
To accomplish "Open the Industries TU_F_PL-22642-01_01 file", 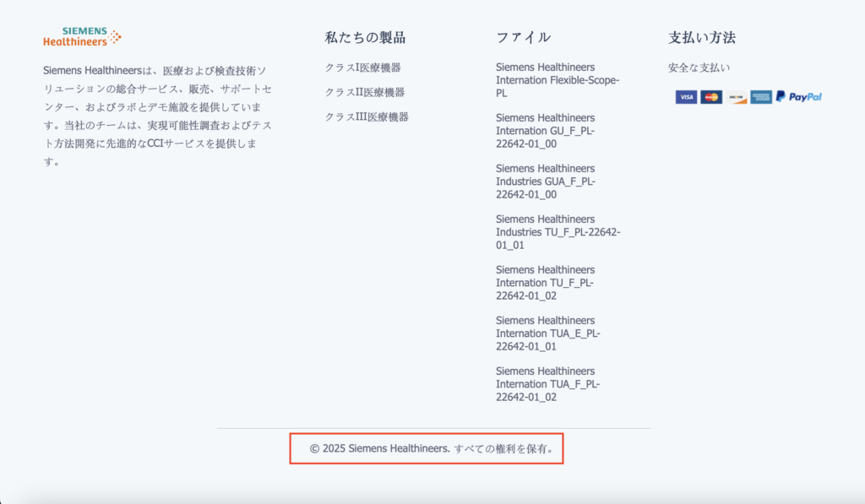I will [x=558, y=232].
